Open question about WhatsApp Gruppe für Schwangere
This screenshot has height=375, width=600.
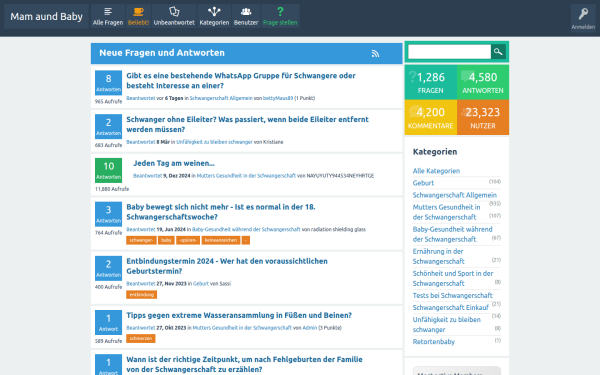(x=241, y=81)
